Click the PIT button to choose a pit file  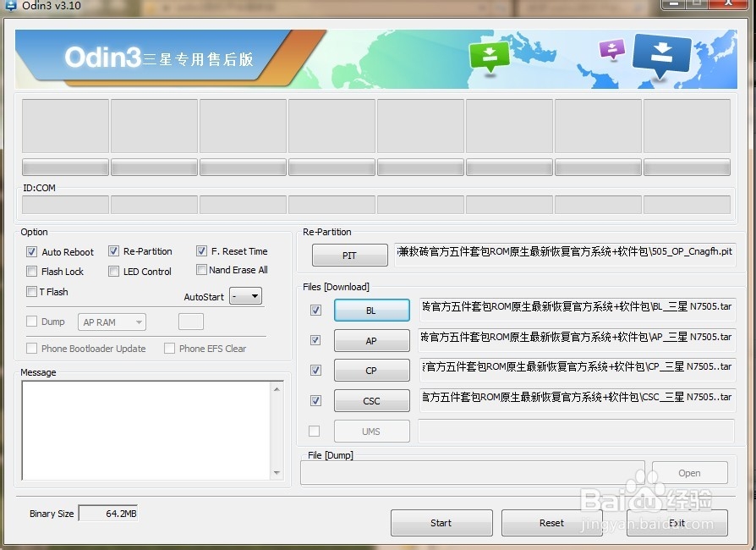[x=349, y=255]
